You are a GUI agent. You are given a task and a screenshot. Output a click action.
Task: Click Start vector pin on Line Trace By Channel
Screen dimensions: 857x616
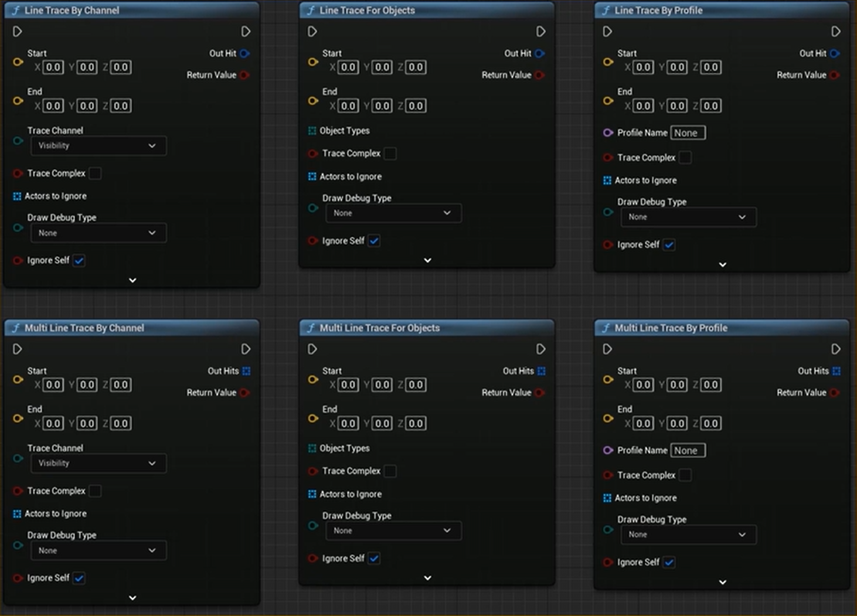(x=18, y=62)
